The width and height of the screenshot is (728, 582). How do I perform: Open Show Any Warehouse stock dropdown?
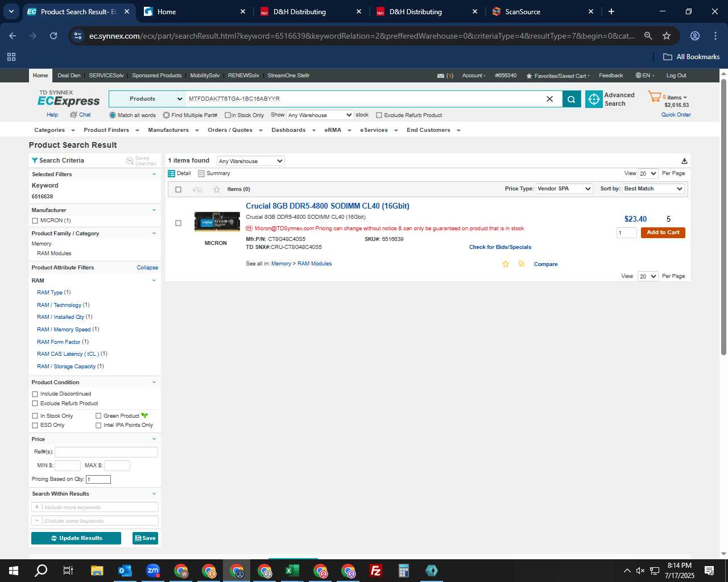click(320, 115)
